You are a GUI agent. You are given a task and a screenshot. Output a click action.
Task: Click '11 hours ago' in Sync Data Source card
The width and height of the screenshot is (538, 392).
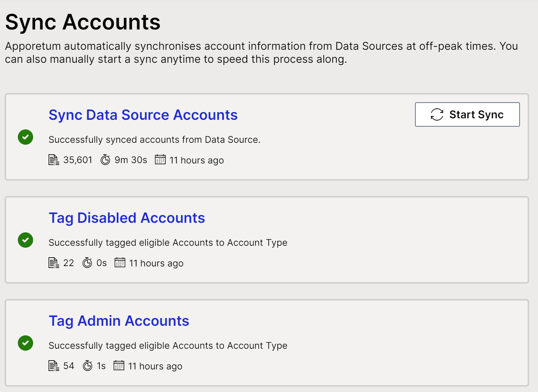pos(197,160)
